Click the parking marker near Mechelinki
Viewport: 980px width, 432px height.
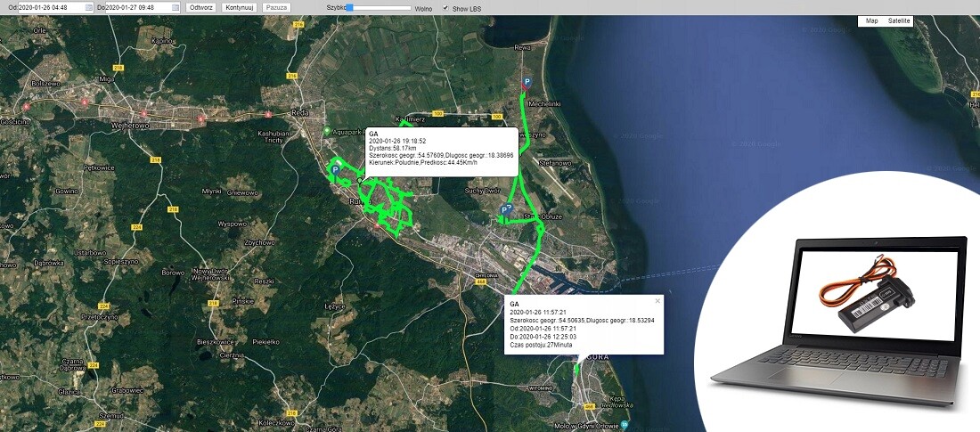tap(526, 82)
